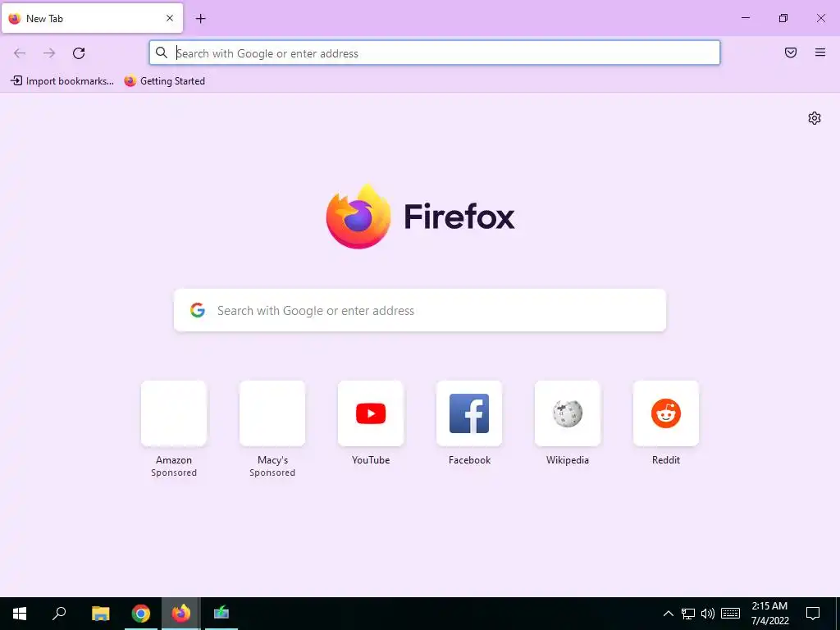The image size is (840, 630).
Task: Click Firefox icon in the taskbar
Action: coord(181,614)
